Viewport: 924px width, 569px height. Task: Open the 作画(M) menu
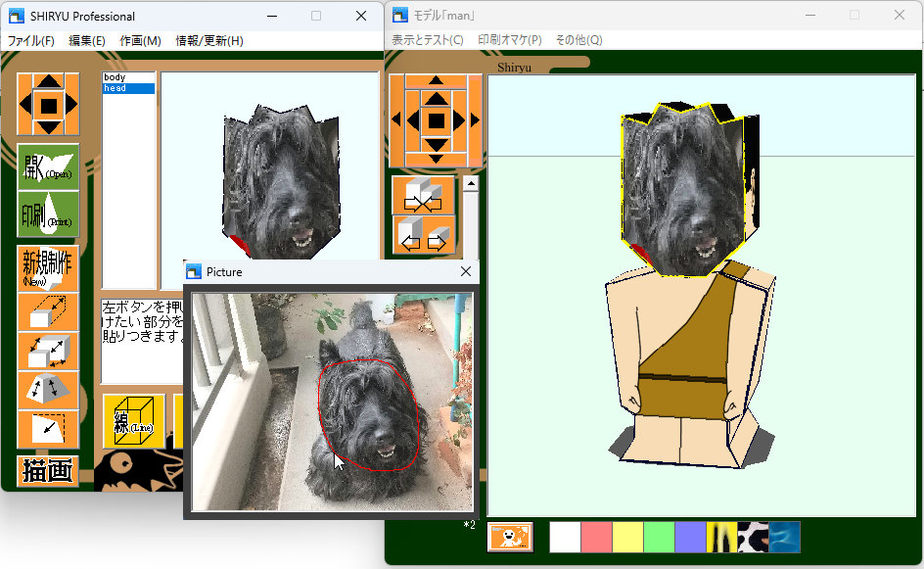(140, 41)
